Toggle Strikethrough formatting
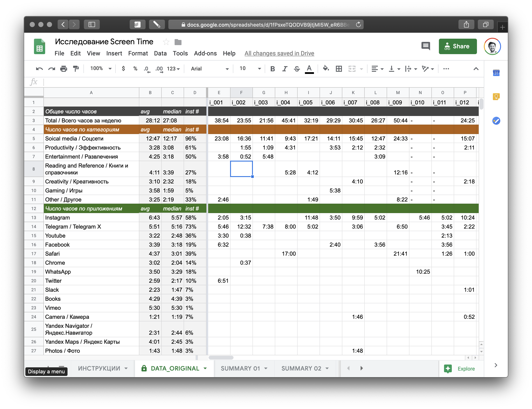 pos(297,69)
